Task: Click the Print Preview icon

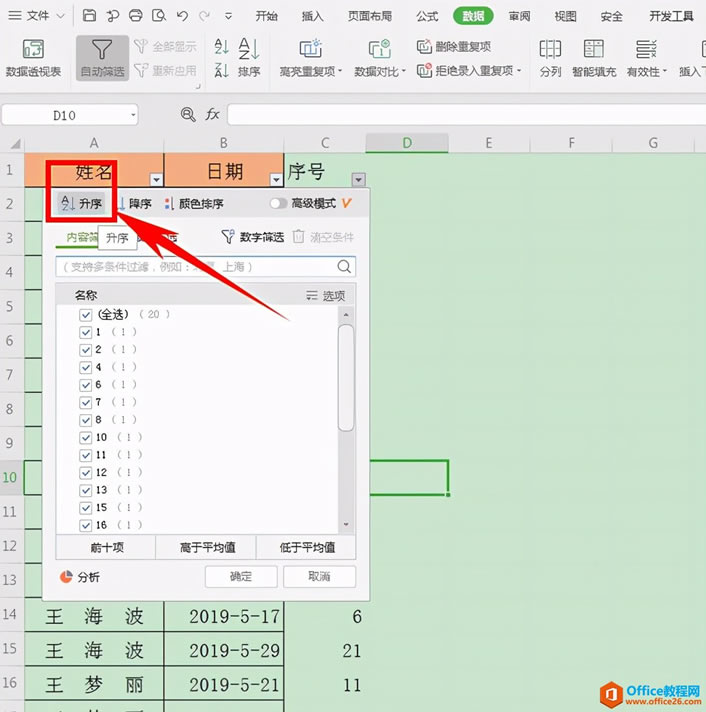Action: point(159,16)
